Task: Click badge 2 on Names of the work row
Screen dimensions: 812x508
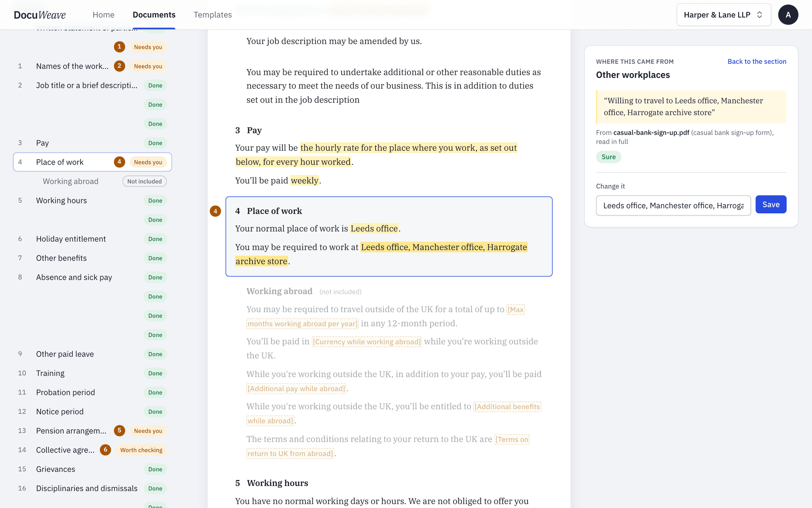Action: (x=119, y=66)
